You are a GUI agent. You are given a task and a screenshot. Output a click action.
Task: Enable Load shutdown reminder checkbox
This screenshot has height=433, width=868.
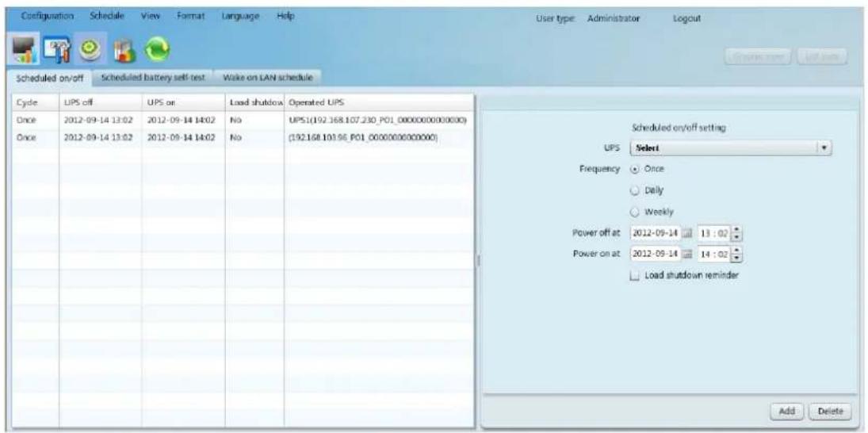[636, 275]
